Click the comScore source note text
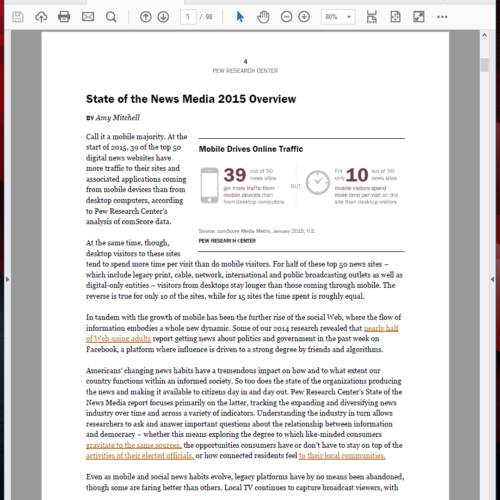This screenshot has width=500, height=500. click(257, 231)
